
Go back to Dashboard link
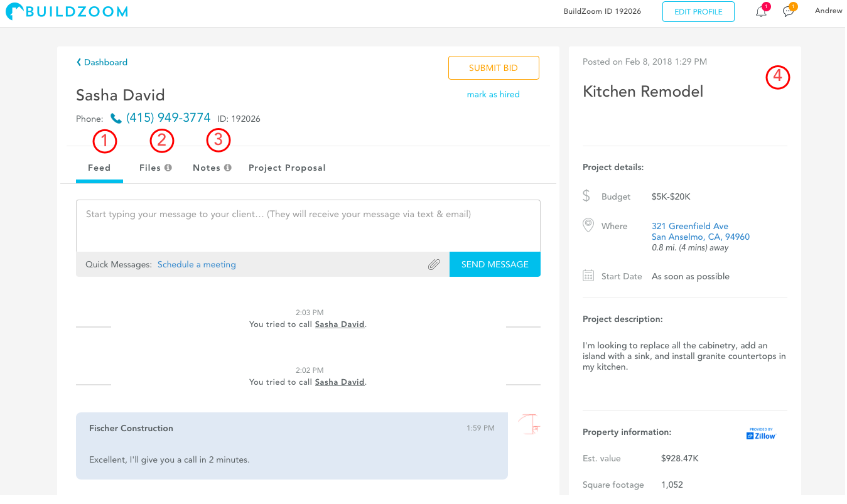tap(102, 62)
